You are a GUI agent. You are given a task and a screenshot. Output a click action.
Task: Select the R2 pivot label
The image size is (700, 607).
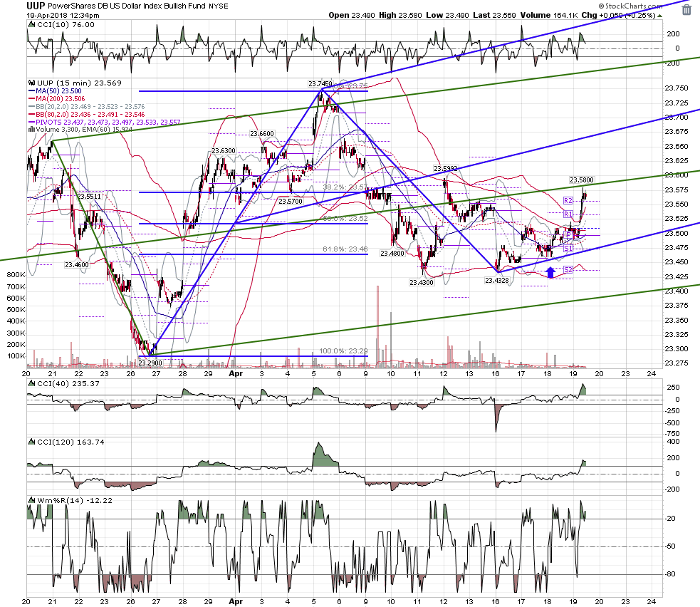[x=568, y=200]
